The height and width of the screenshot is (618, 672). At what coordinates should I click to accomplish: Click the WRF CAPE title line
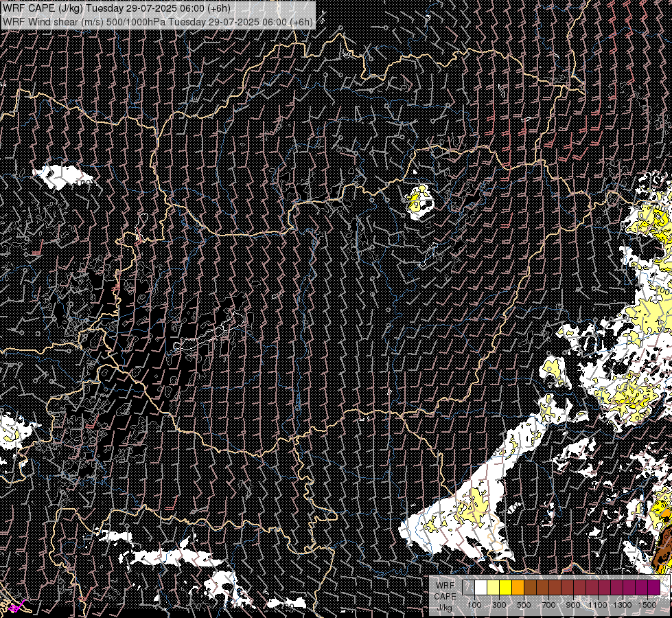(x=116, y=8)
